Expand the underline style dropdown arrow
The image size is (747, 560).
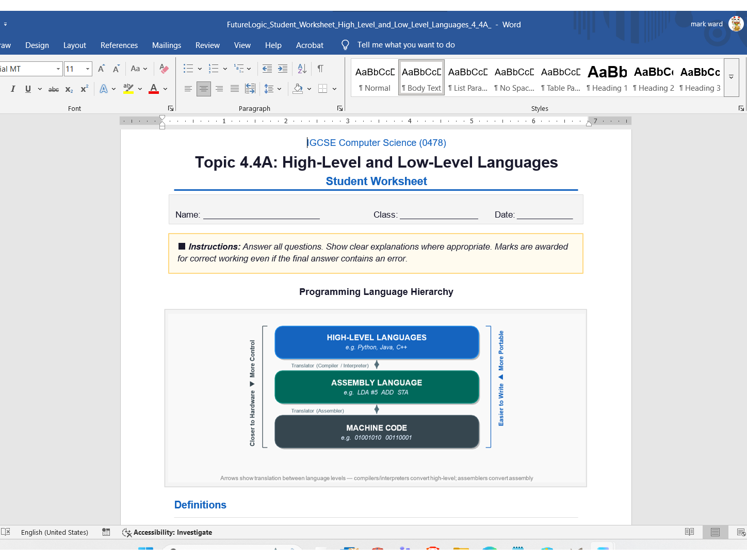(x=40, y=89)
